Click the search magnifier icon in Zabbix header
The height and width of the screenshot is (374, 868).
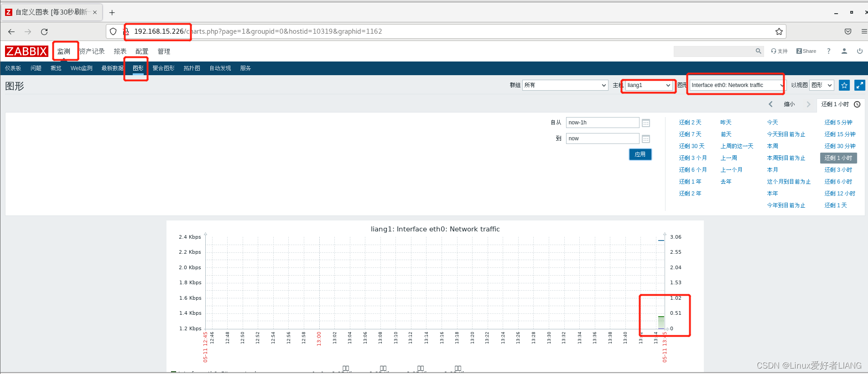pos(758,51)
